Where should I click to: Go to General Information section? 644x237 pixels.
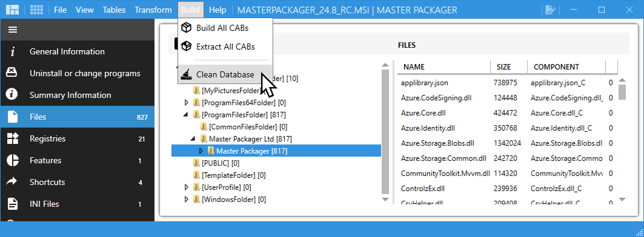point(77,51)
